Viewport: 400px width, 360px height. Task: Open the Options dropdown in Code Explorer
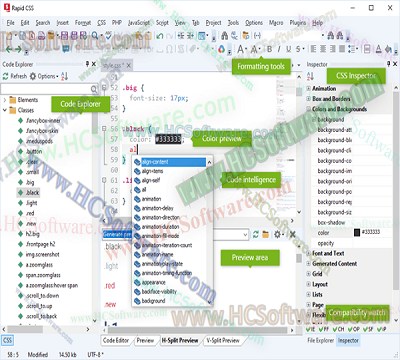point(44,76)
